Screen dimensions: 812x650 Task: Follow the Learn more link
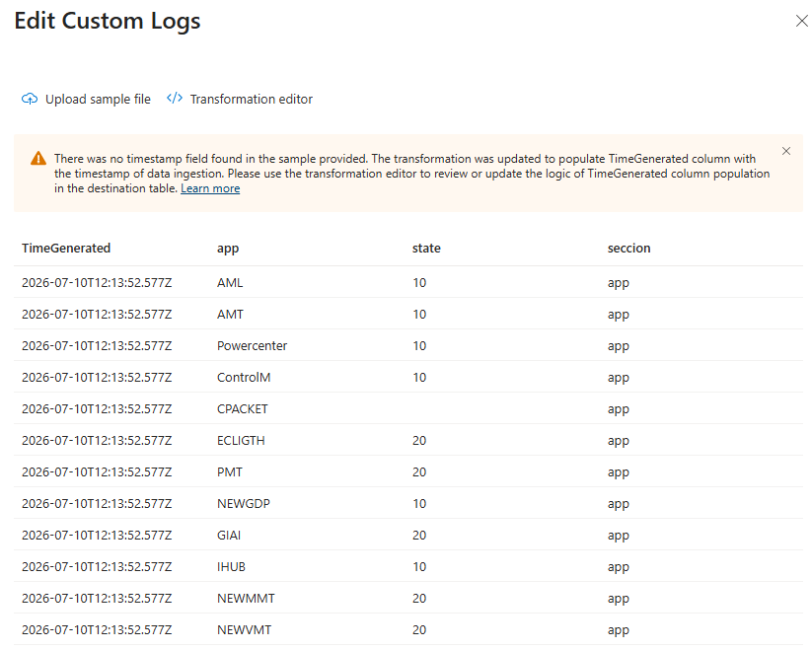[x=210, y=188]
